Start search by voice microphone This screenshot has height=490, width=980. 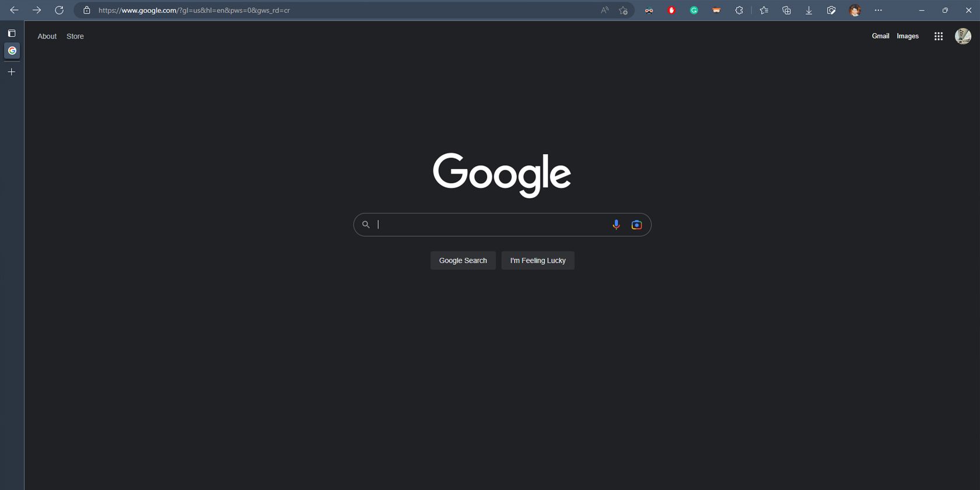point(616,225)
